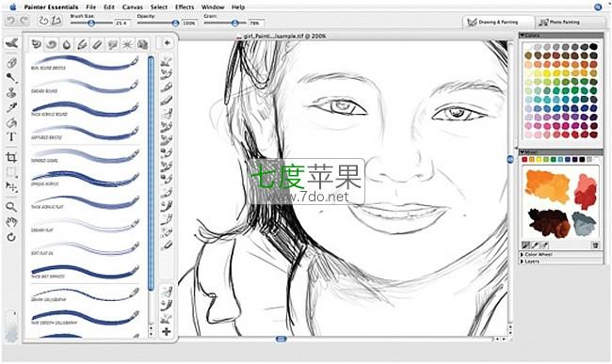Choose the Captured Bristle brush stroke
The width and height of the screenshot is (612, 364).
[85, 133]
